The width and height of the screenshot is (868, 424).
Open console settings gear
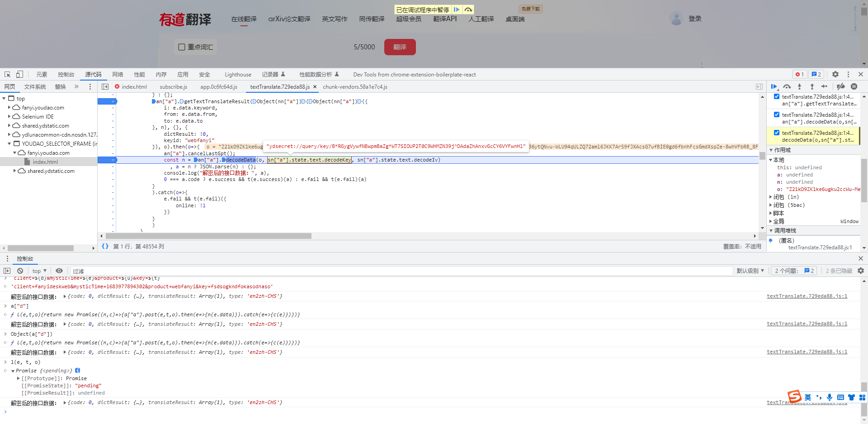(x=861, y=271)
